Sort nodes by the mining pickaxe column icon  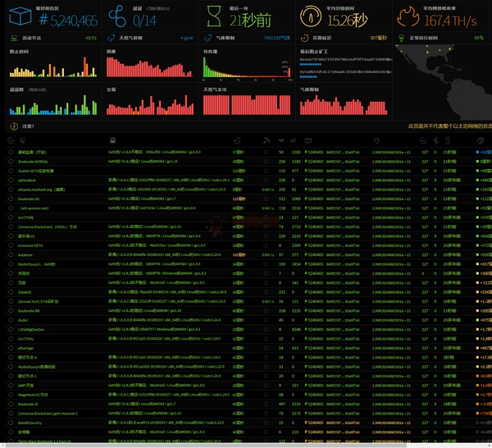(266, 143)
